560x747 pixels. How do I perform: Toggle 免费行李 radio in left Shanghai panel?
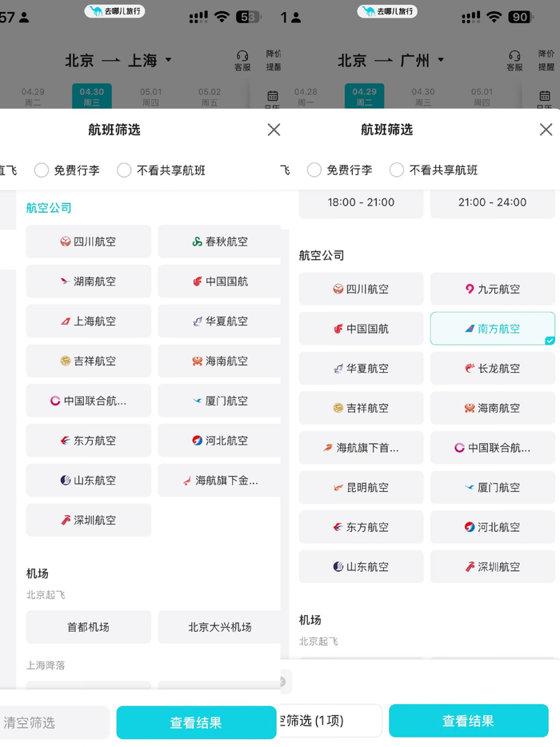click(x=42, y=170)
